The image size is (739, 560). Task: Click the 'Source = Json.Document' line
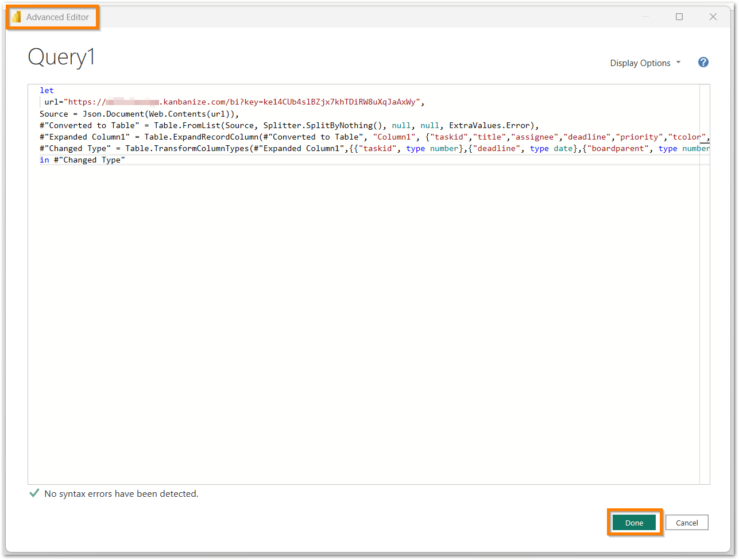[x=139, y=114]
